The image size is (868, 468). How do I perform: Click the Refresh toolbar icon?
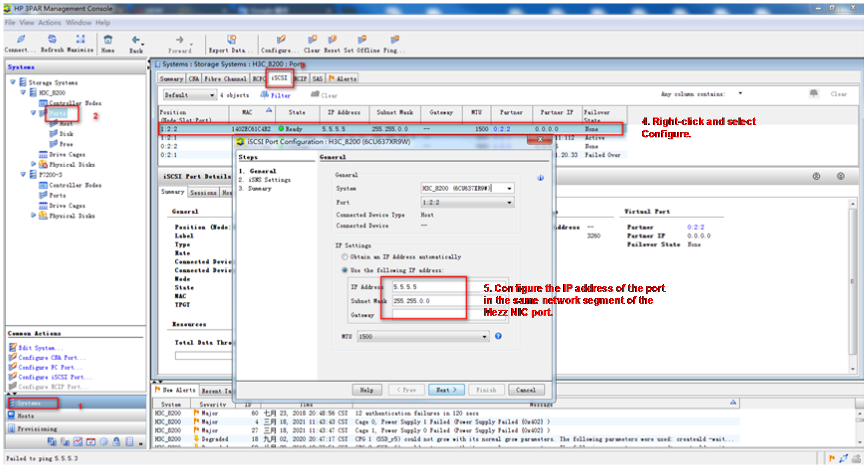[x=52, y=39]
